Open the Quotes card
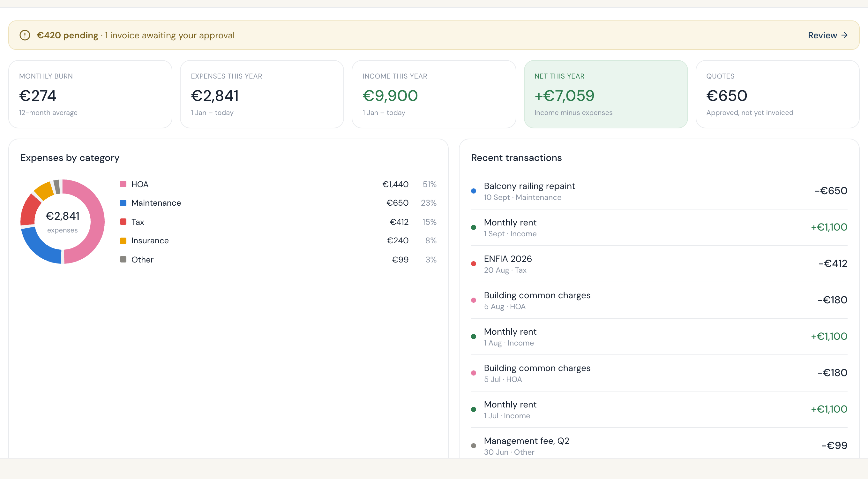This screenshot has width=868, height=479. (x=777, y=94)
